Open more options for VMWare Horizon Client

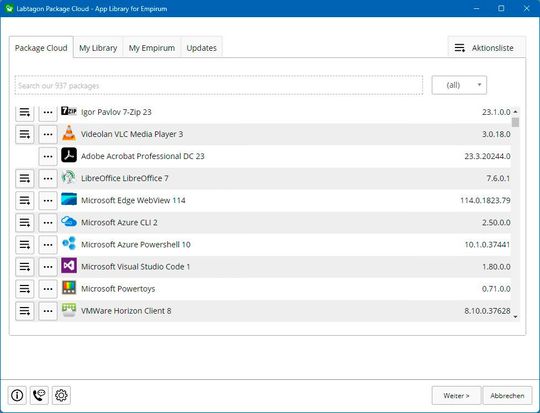click(48, 311)
